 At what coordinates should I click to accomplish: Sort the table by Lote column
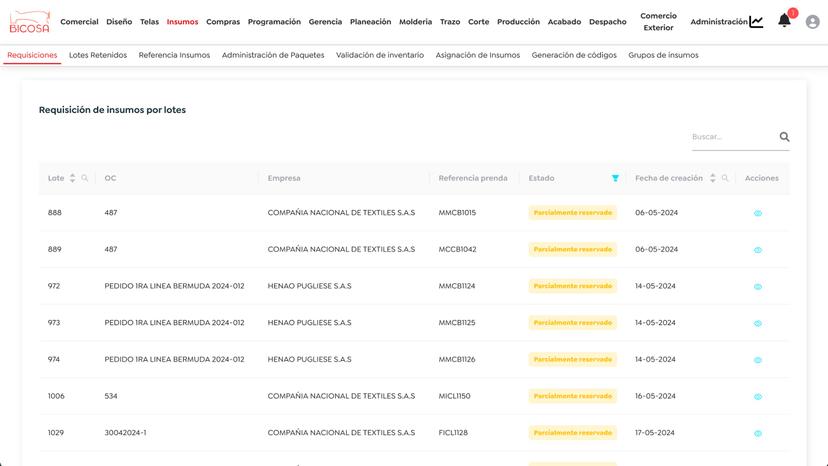72,178
